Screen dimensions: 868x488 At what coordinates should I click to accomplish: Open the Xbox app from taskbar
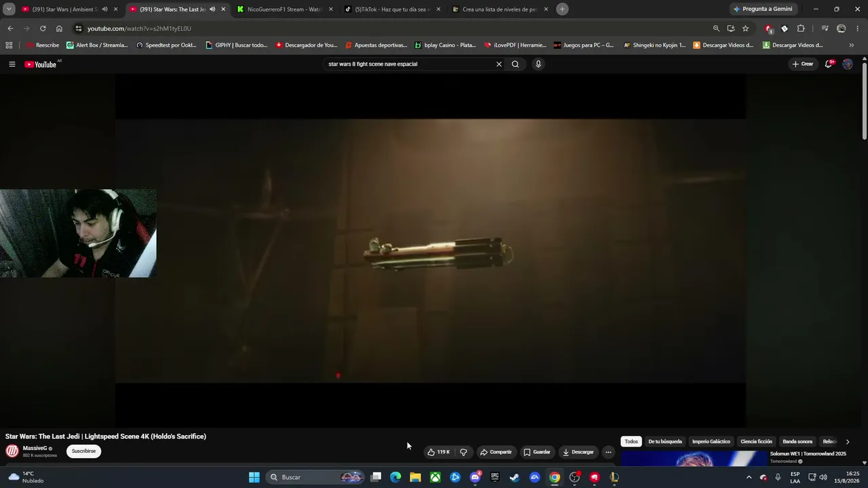coord(435,477)
